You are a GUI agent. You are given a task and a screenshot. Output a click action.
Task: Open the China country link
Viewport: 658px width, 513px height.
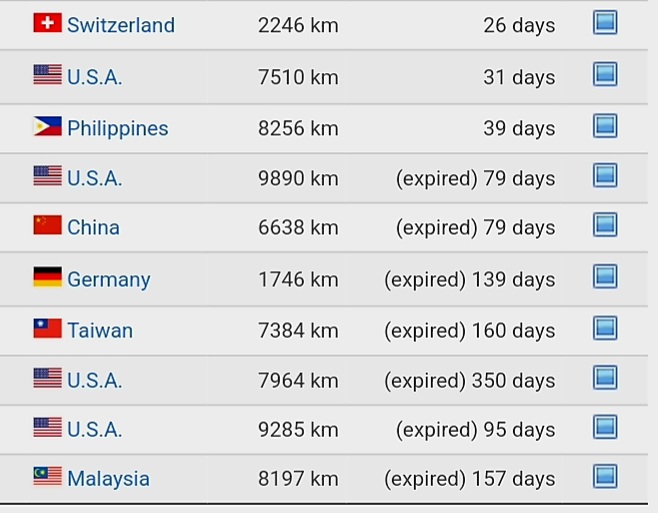94,228
